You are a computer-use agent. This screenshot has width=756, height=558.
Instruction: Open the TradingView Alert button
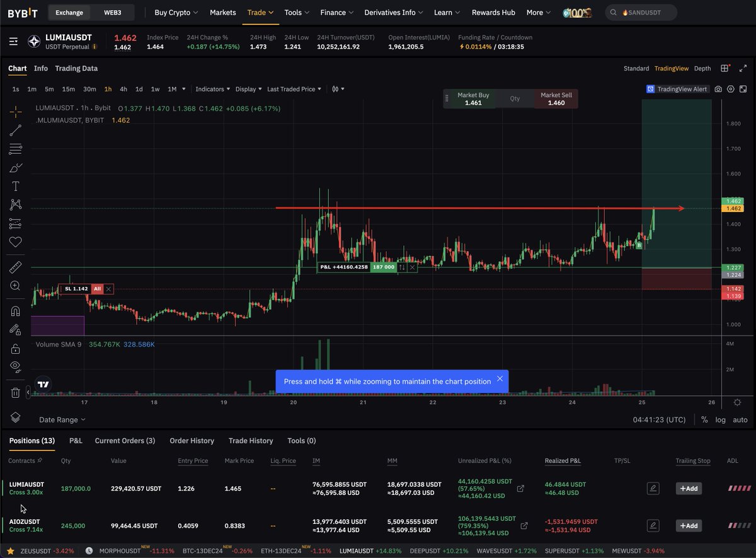click(678, 90)
